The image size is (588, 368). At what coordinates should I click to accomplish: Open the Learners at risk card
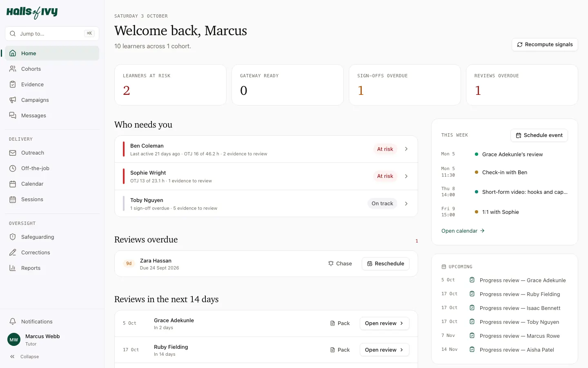coord(170,85)
